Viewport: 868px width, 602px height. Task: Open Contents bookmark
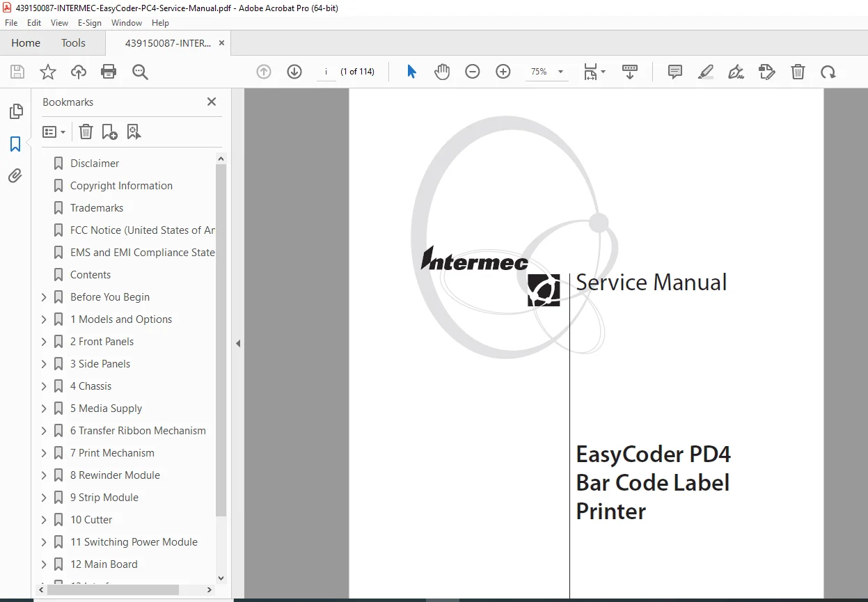[90, 275]
